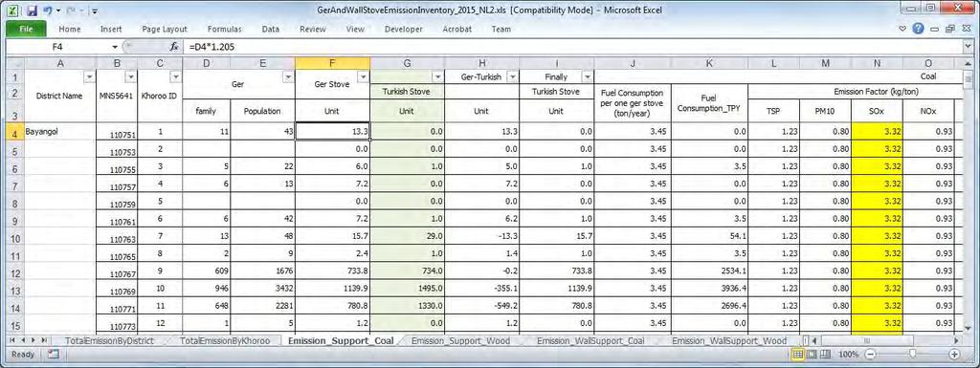980x368 pixels.
Task: Open the Review ribbon tab
Action: 313,30
